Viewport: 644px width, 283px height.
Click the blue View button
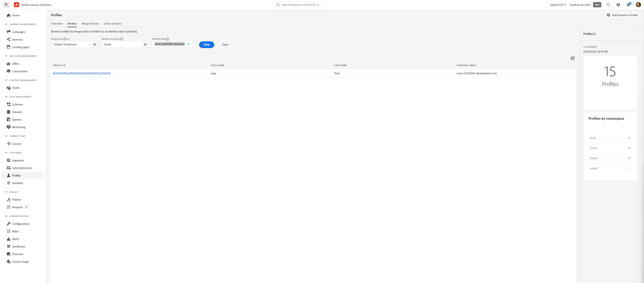pos(206,45)
